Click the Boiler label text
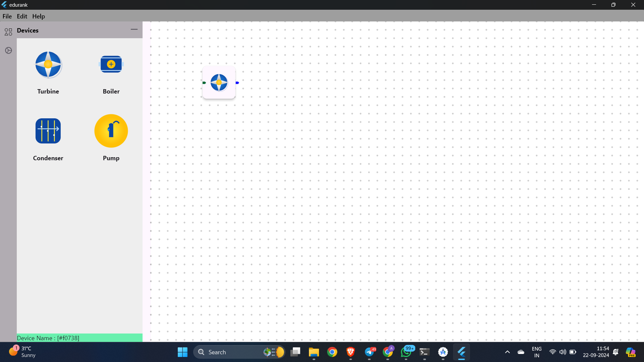The image size is (644, 362). [111, 91]
